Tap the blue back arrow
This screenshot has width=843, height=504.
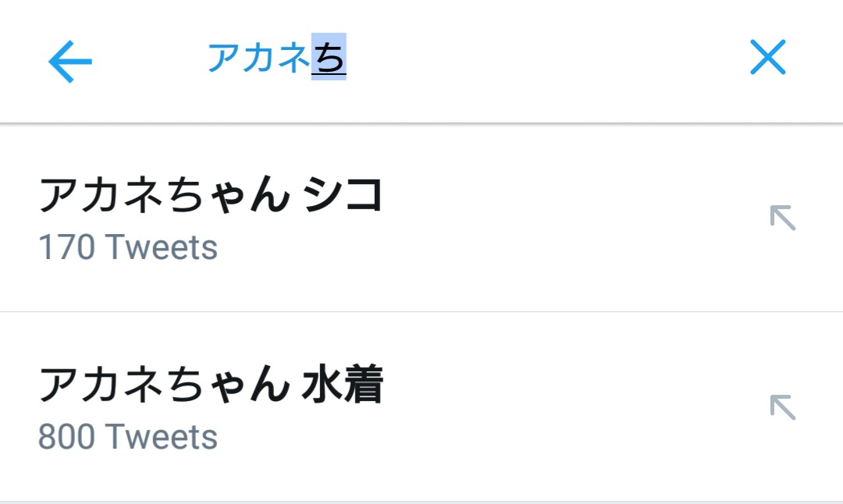point(70,61)
